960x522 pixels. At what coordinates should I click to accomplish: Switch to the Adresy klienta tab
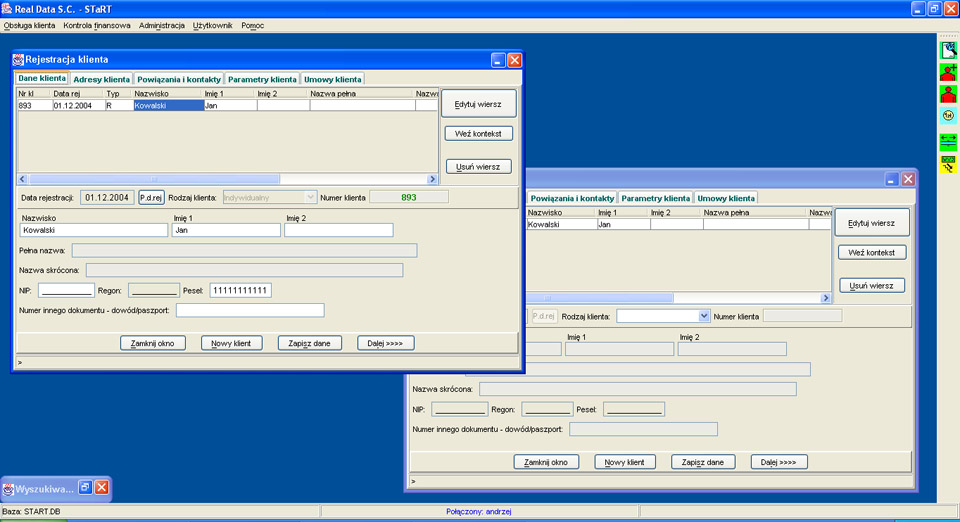101,79
